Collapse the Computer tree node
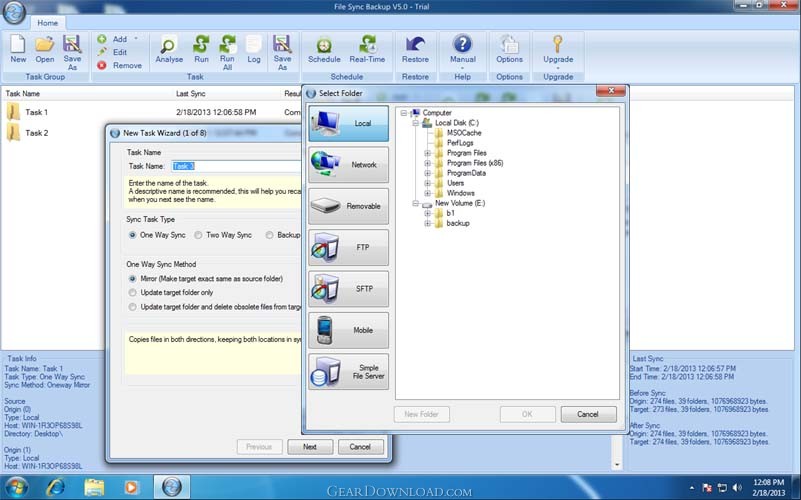 tap(404, 113)
